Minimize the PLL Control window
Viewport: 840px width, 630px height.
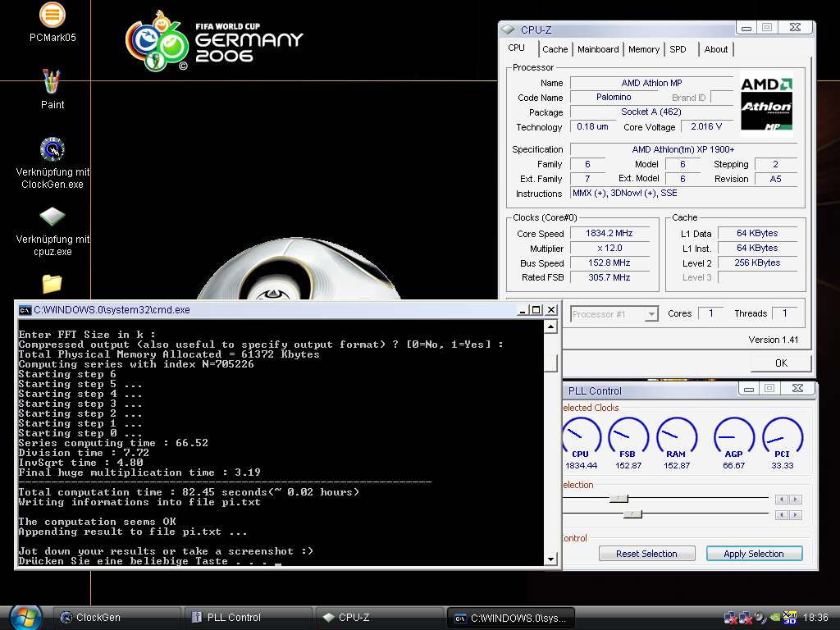749,388
